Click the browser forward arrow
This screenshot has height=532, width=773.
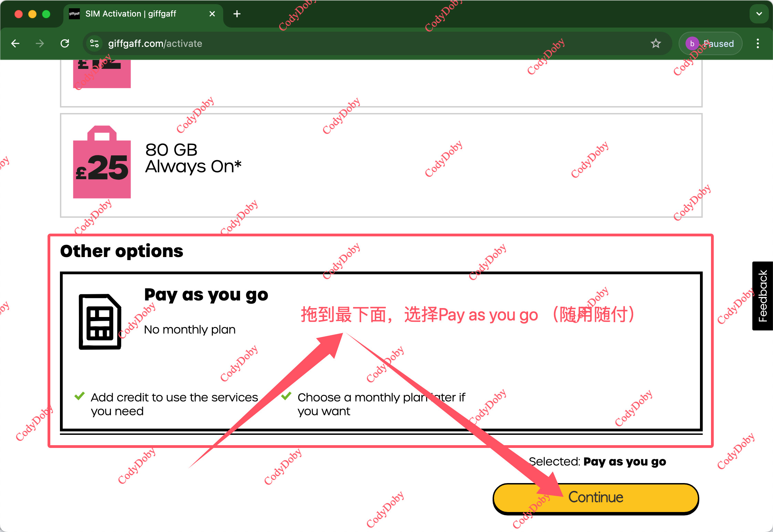point(40,43)
